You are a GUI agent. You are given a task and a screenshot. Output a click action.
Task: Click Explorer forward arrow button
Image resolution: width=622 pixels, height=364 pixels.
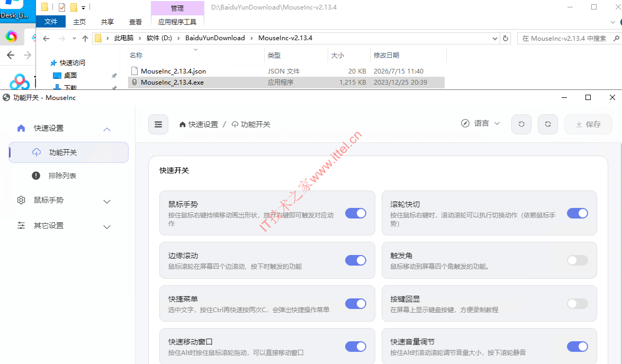point(61,39)
